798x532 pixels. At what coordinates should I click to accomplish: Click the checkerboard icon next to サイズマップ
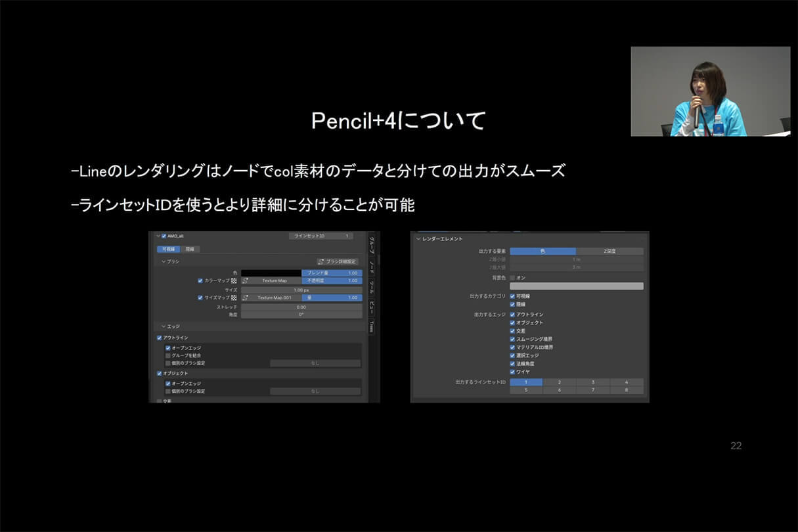[x=234, y=298]
